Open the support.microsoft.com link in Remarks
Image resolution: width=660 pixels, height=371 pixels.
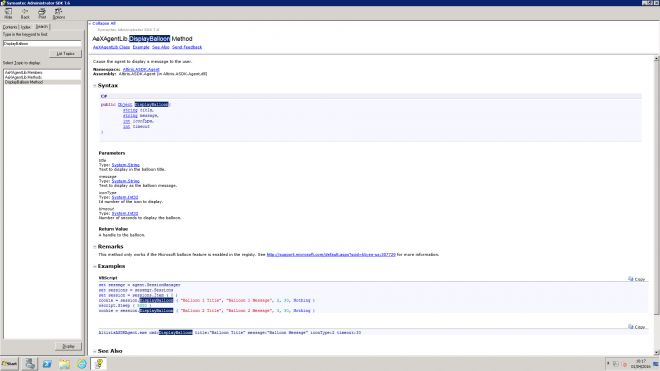tap(331, 255)
